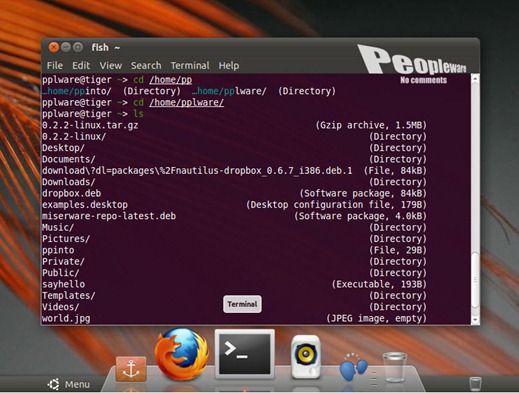This screenshot has width=519, height=393.
Task: Click the trash icon in the panel corner
Action: coord(475,384)
